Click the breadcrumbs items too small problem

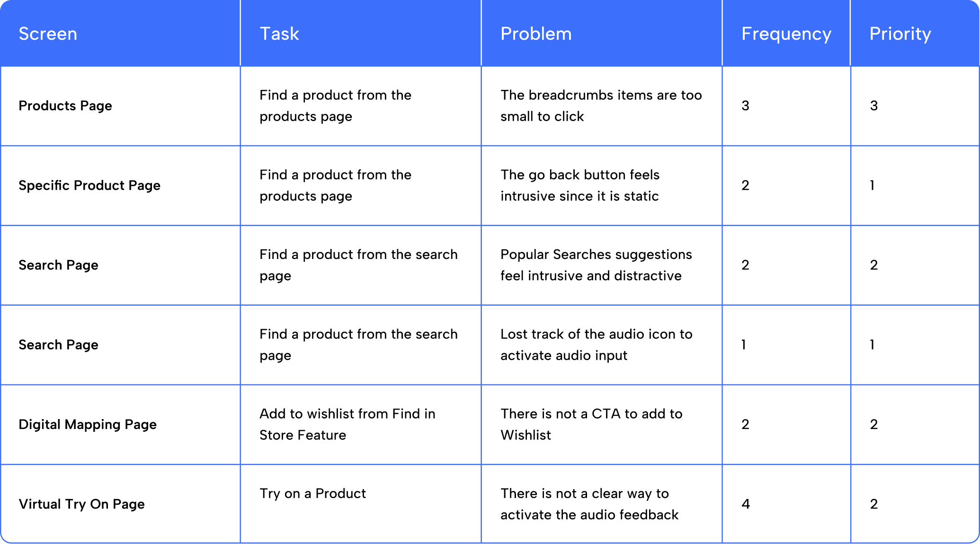(601, 106)
